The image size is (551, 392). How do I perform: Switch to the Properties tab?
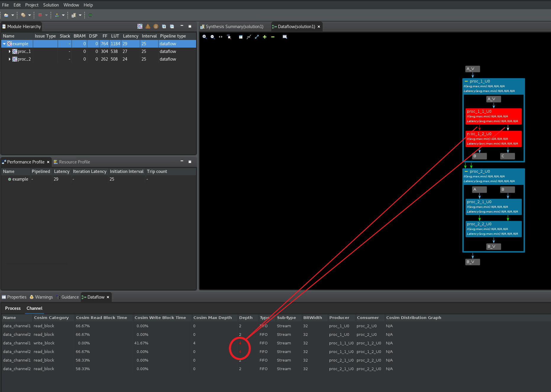coord(14,297)
